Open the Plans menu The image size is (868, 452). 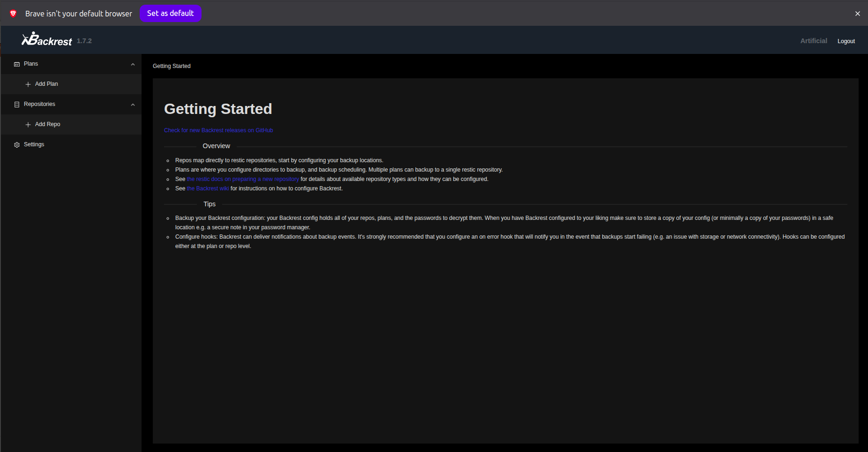[71, 64]
